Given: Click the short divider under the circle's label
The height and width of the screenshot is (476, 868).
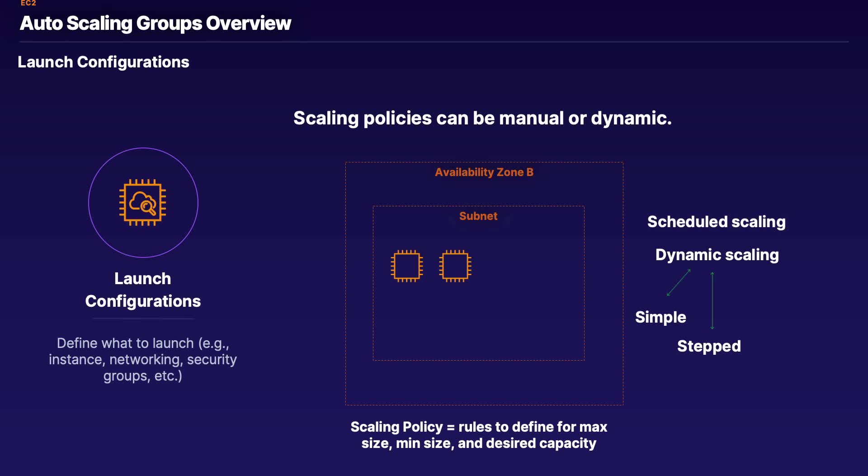Looking at the screenshot, I should click(x=143, y=319).
